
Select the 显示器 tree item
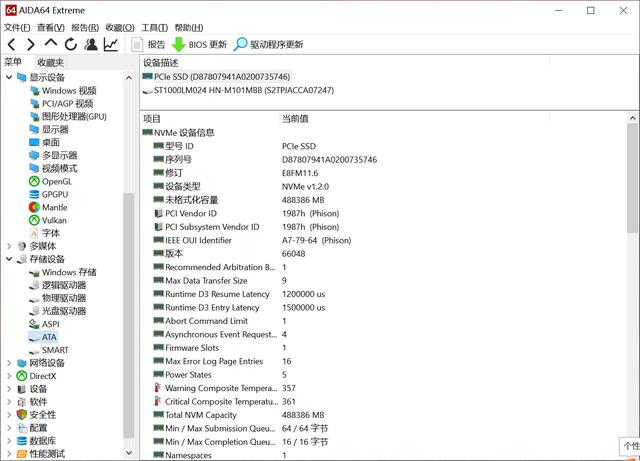[49, 129]
